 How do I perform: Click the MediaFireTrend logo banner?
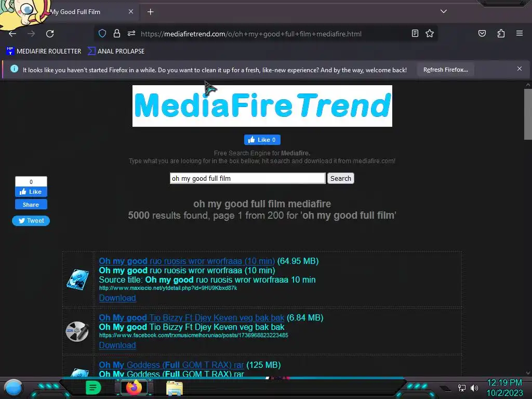(262, 106)
